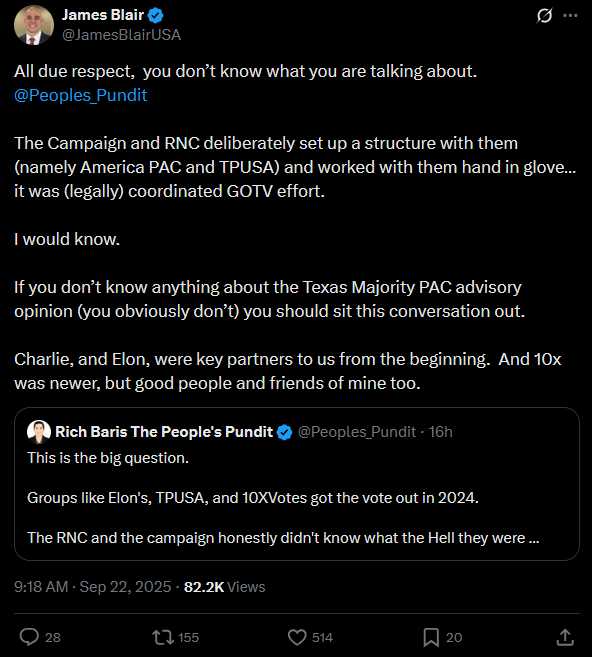
Task: Repost using the retweet arrows icon
Action: [x=163, y=637]
